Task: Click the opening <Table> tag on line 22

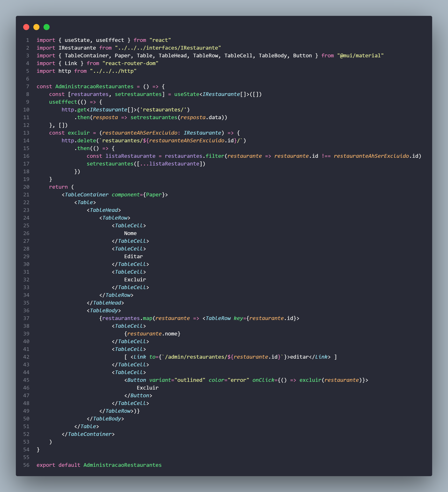Action: [85, 202]
